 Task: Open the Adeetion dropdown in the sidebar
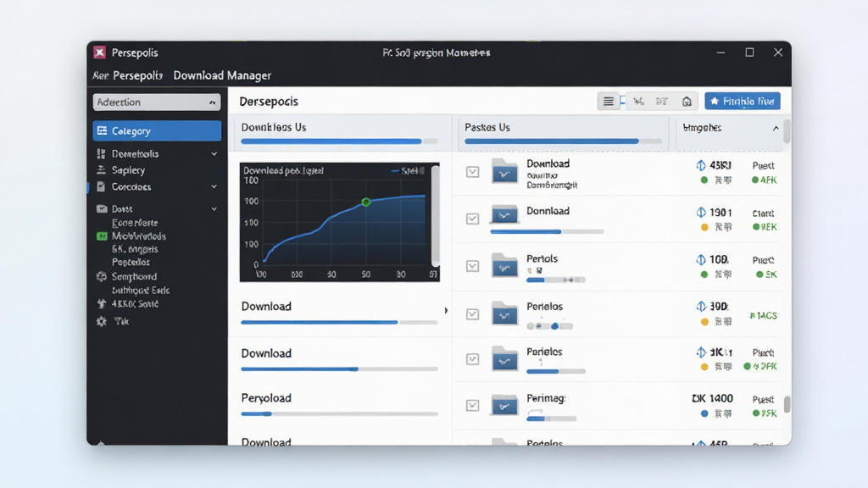157,103
